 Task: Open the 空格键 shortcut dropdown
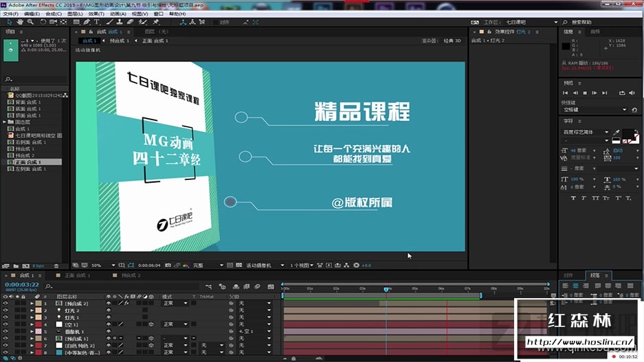point(595,110)
